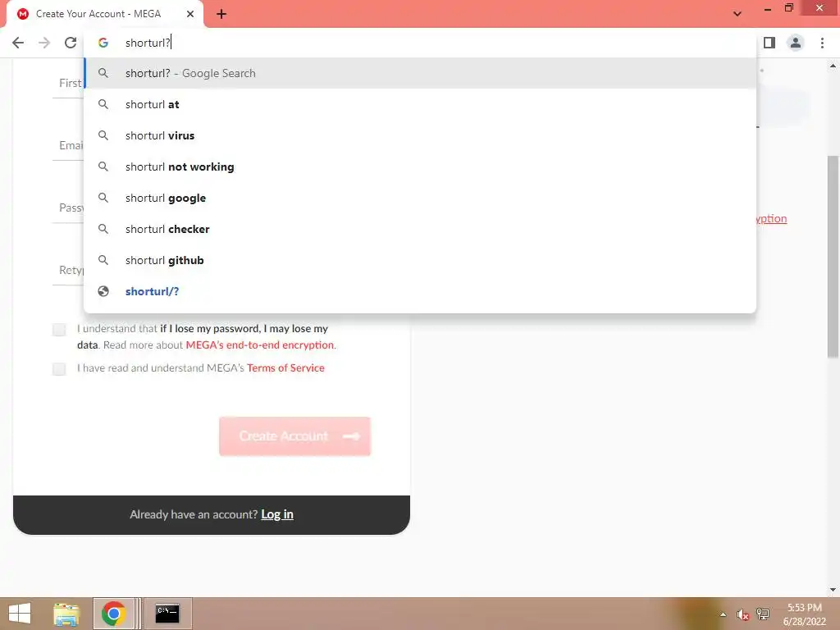Open the Terms of Service link
This screenshot has height=630, width=840.
285,368
